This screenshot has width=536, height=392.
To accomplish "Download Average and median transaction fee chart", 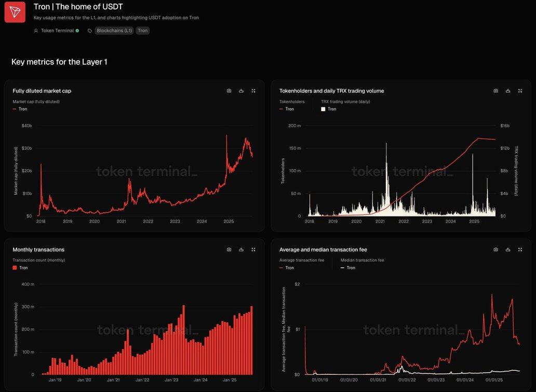I will 508,250.
